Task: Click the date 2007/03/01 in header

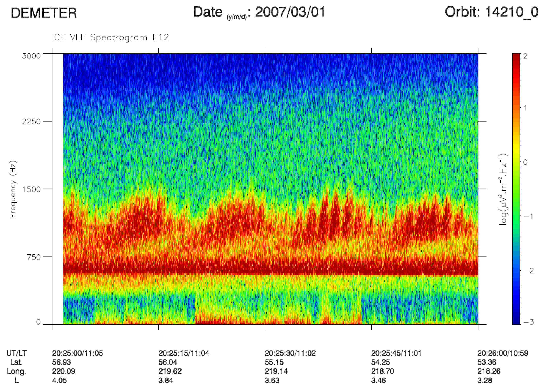Action: click(x=290, y=12)
